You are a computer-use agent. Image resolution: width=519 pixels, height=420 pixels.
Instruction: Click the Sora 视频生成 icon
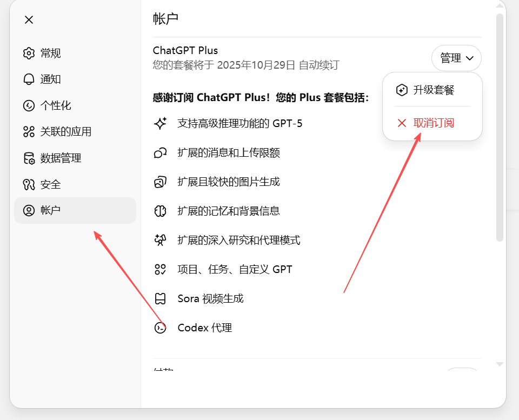point(160,298)
